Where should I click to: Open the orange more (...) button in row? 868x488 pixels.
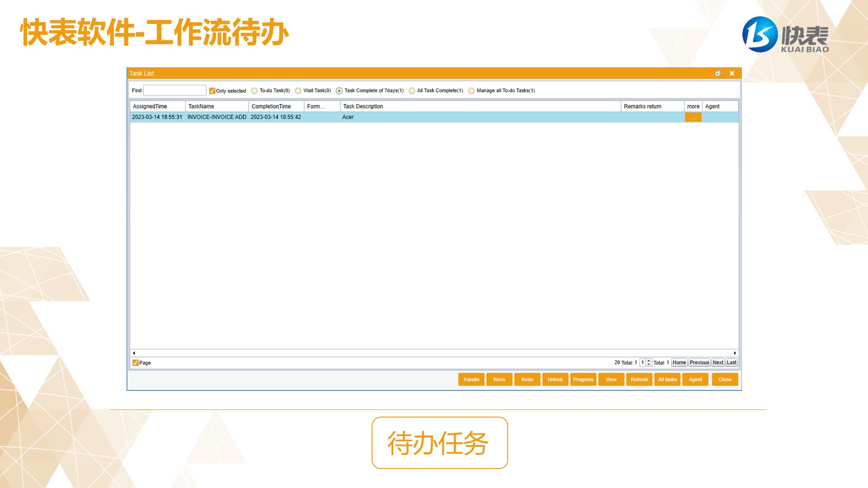693,117
